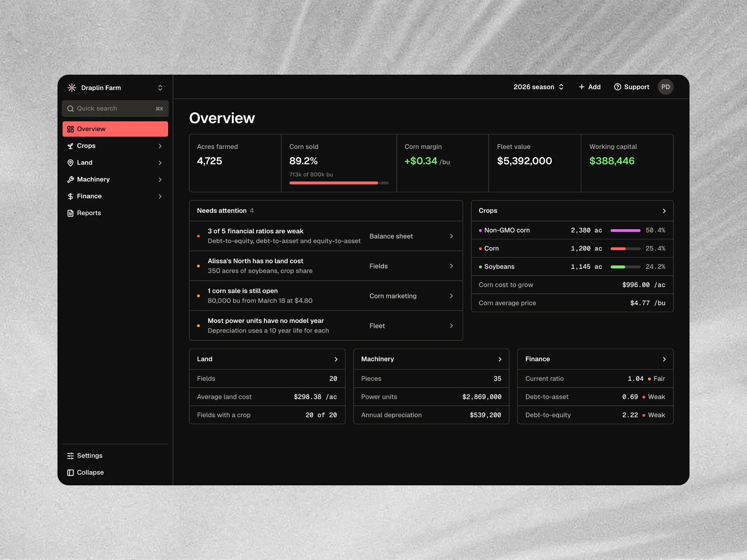Image resolution: width=747 pixels, height=560 pixels.
Task: Open the PD user avatar
Action: point(666,87)
